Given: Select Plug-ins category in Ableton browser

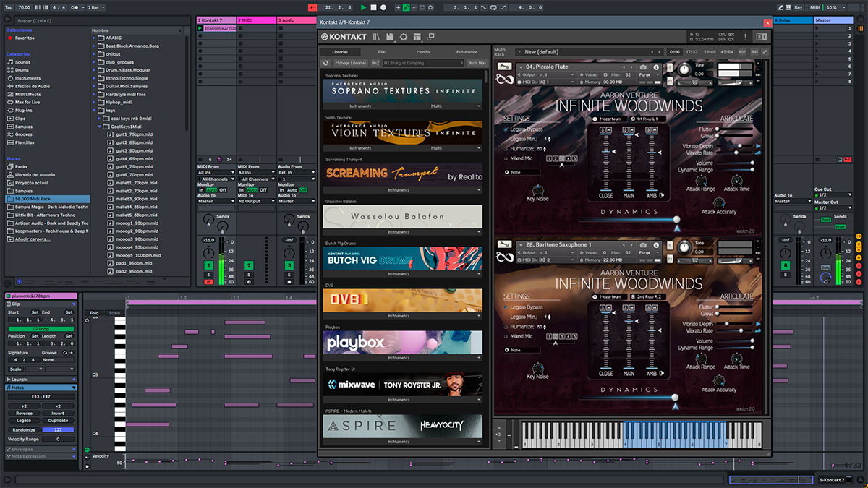Looking at the screenshot, I should [x=24, y=110].
